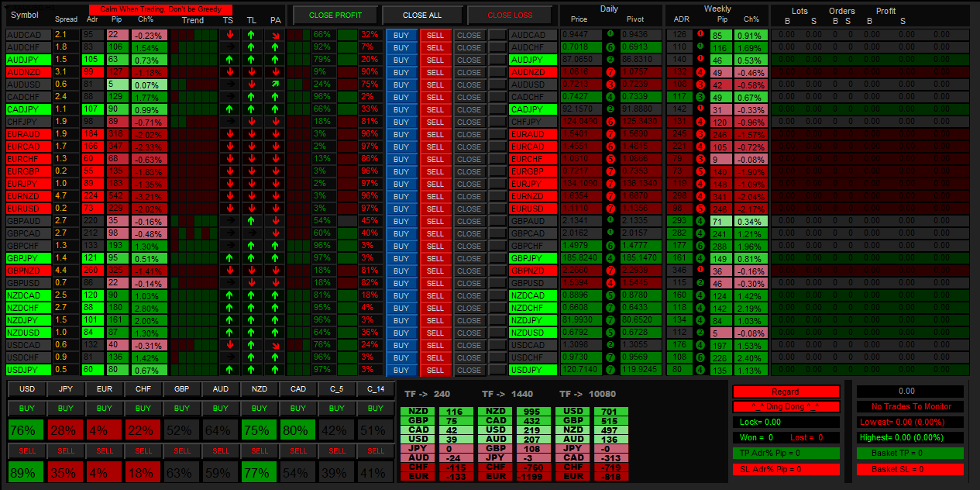Click the 77% NZD sell strength box
This screenshot has height=490, width=980.
[260, 472]
